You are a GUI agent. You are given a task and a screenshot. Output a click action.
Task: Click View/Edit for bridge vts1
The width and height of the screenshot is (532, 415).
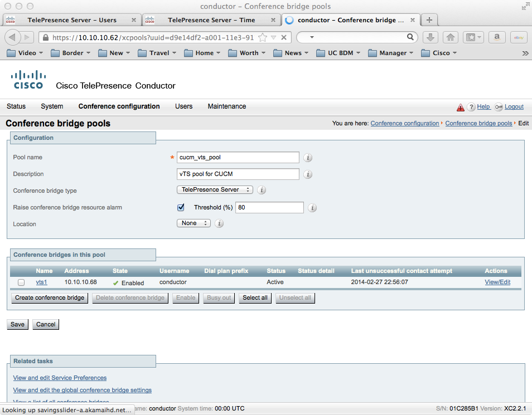click(497, 282)
